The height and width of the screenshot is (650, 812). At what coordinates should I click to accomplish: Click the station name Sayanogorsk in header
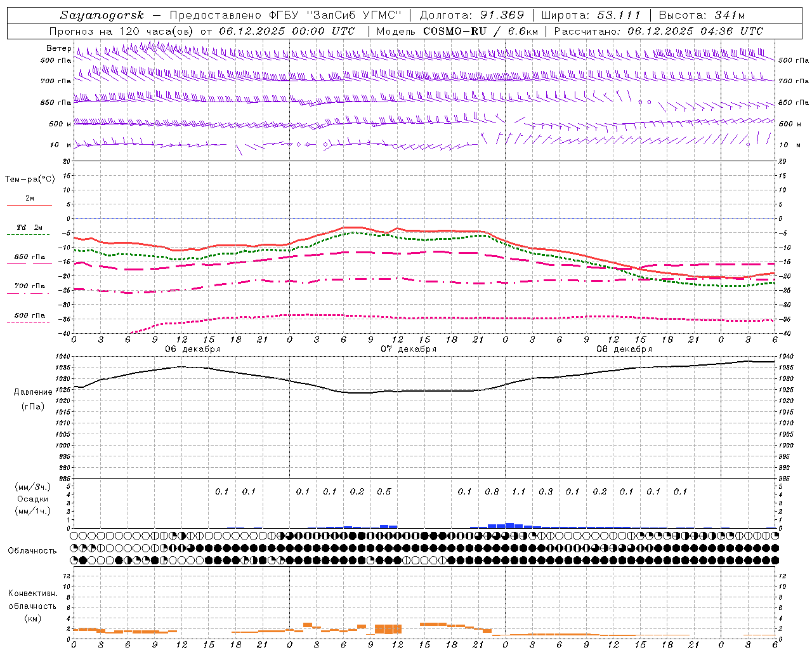click(101, 15)
